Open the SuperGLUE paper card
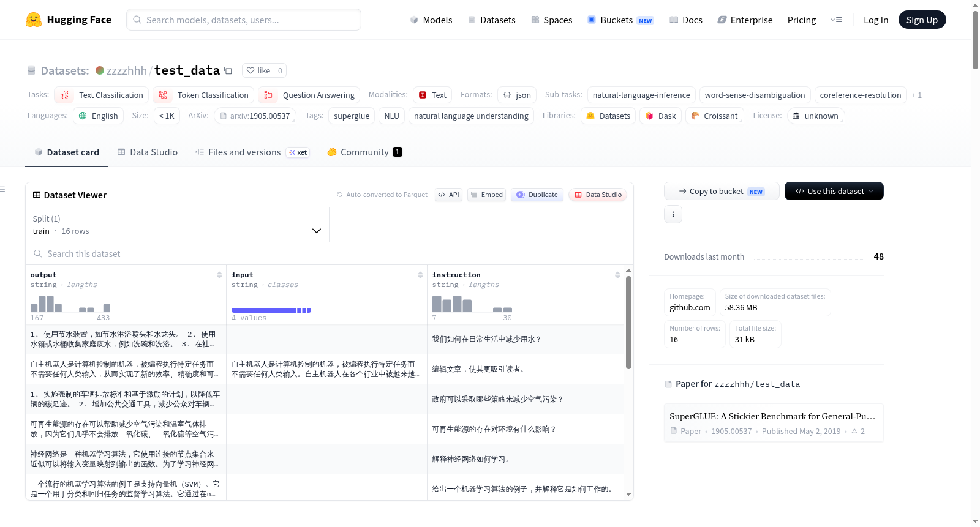The width and height of the screenshot is (980, 527). [x=773, y=423]
